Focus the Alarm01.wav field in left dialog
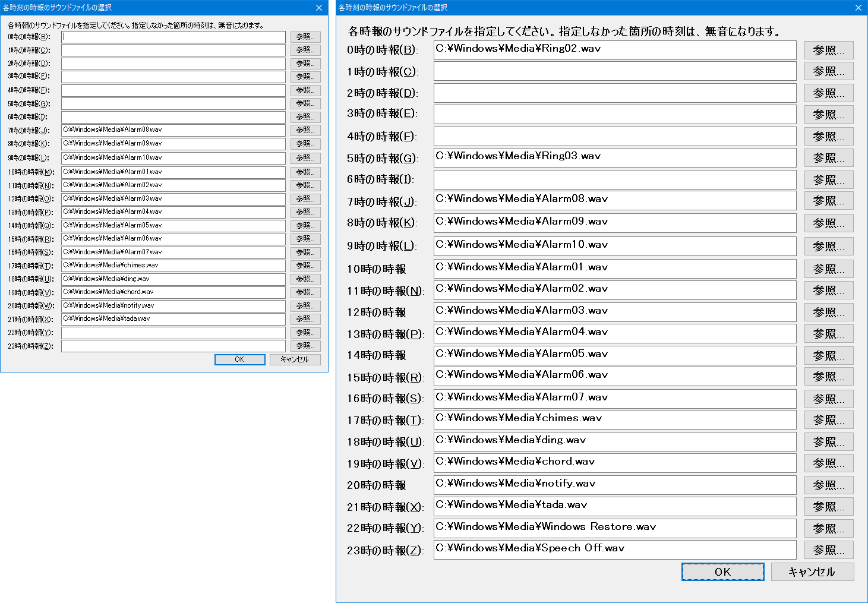 pyautogui.click(x=173, y=172)
